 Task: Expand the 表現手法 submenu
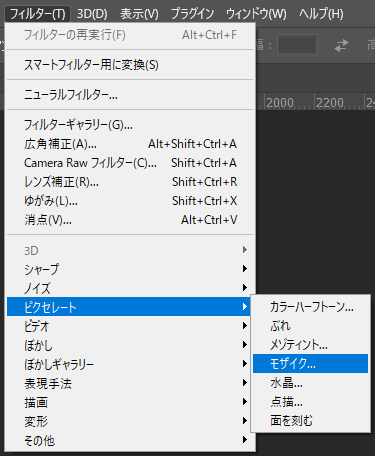coord(129,383)
